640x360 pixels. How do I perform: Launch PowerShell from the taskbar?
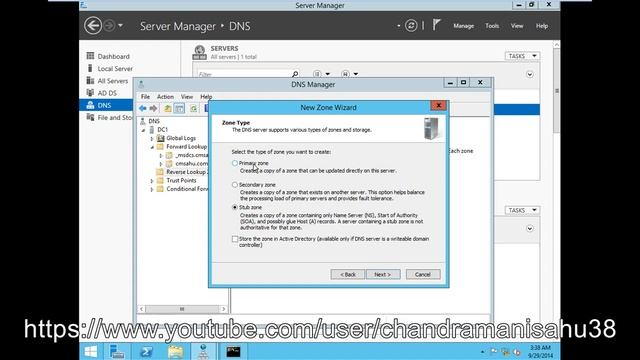coord(146,351)
